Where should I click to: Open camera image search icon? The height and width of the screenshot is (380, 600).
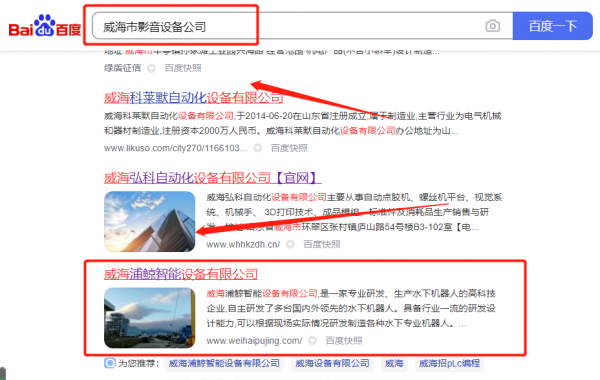pyautogui.click(x=492, y=26)
